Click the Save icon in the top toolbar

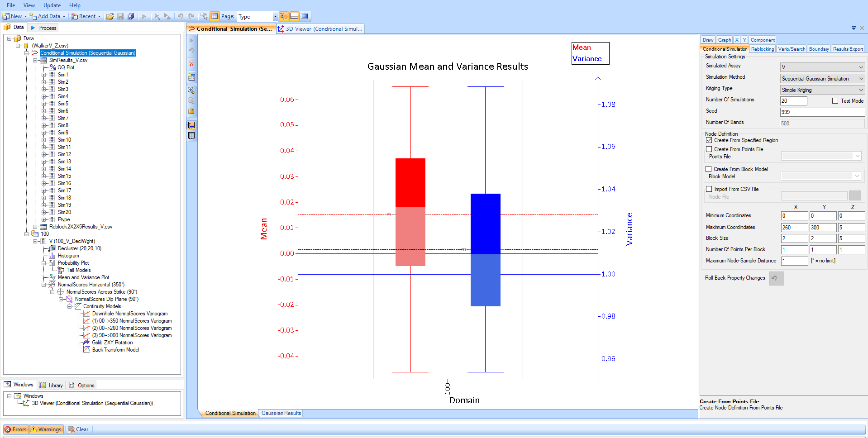pyautogui.click(x=120, y=16)
